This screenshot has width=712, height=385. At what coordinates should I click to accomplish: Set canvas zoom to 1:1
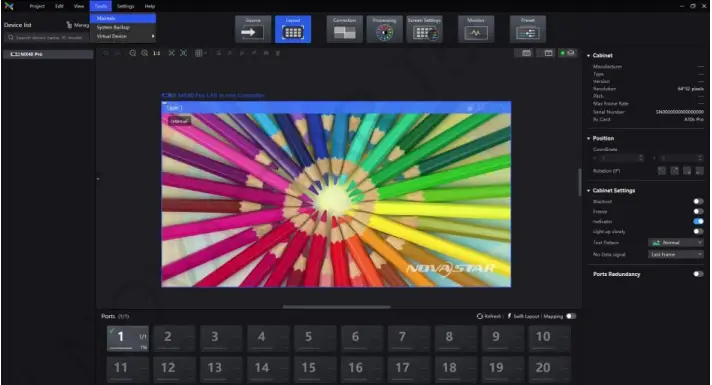click(157, 53)
